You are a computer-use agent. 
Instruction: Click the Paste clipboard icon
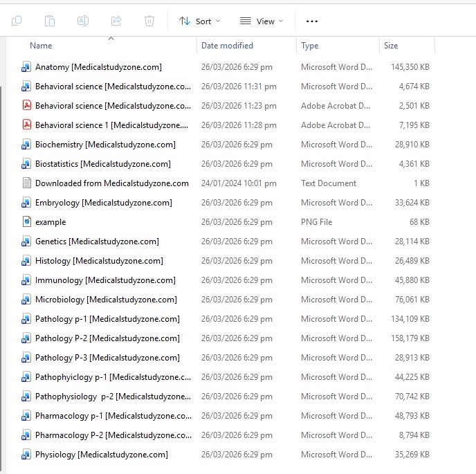pyautogui.click(x=50, y=21)
